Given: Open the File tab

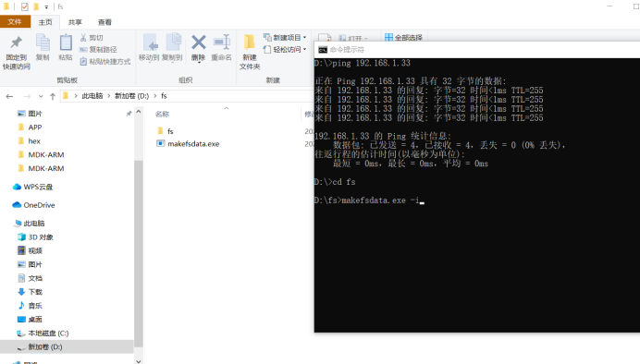Looking at the screenshot, I should [15, 22].
